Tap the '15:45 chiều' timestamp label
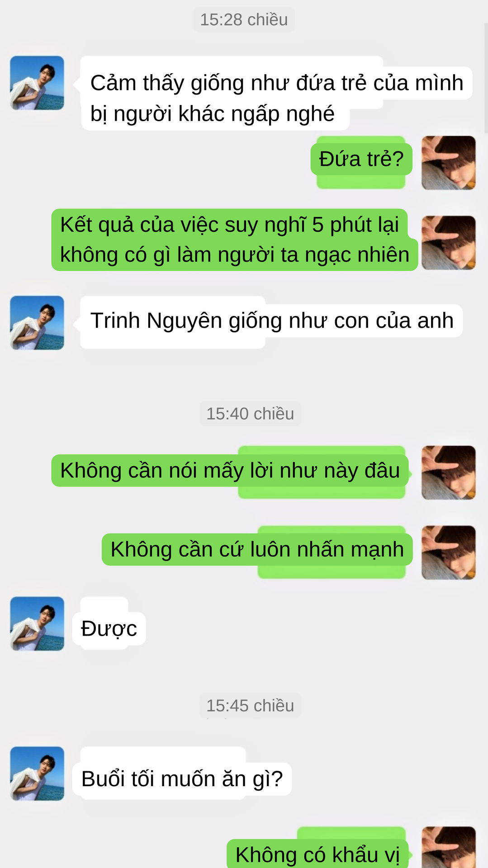 tap(250, 705)
